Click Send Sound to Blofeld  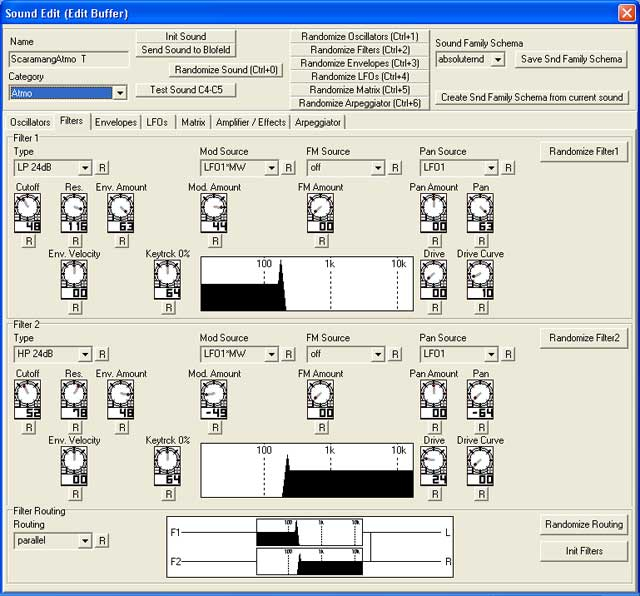click(x=186, y=50)
